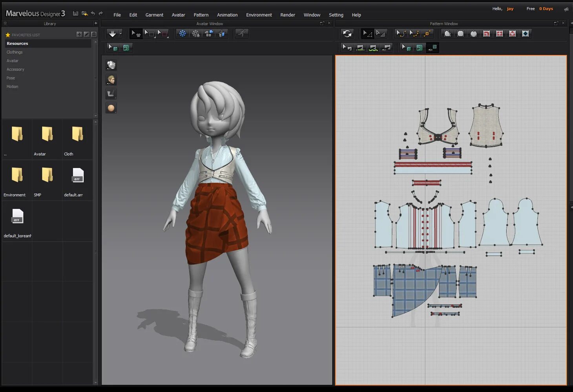Viewport: 573px width, 392px height.
Task: Select the default.arr file thumbnail
Action: point(78,176)
